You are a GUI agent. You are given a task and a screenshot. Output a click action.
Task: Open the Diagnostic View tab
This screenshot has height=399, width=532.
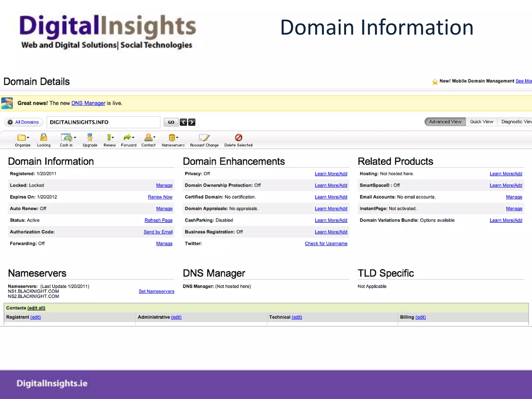pos(516,122)
